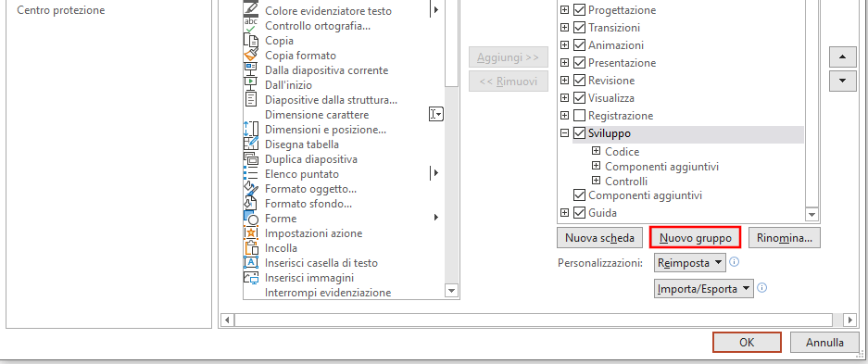The height and width of the screenshot is (364, 868).
Task: Expand the Controlli group
Action: coord(596,181)
